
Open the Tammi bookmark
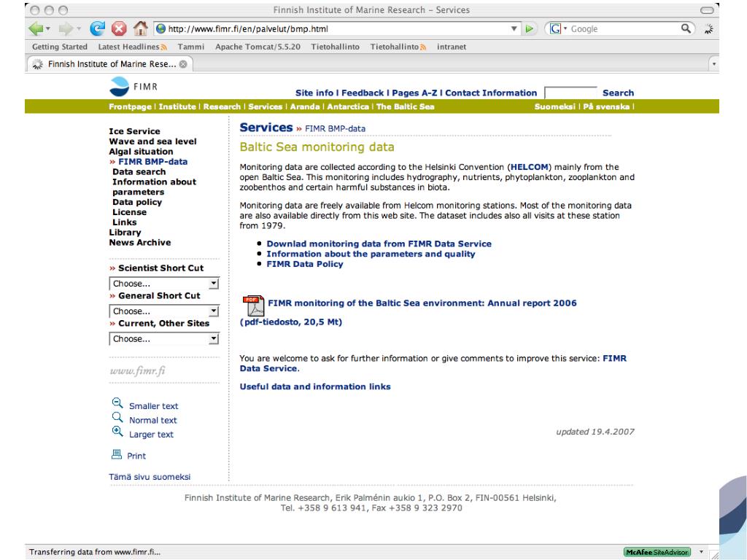click(191, 47)
